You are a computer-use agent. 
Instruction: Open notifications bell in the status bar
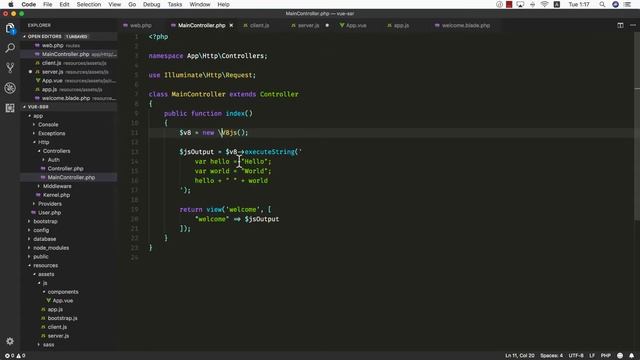tap(631, 356)
